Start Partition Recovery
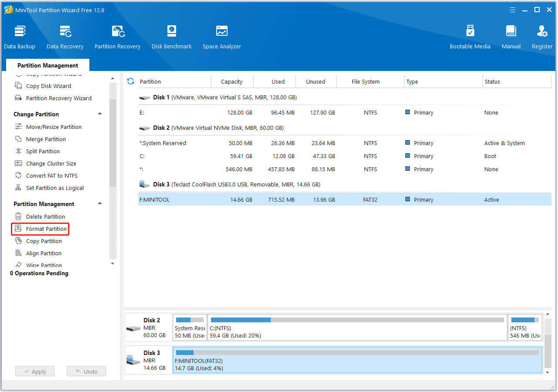 117,36
